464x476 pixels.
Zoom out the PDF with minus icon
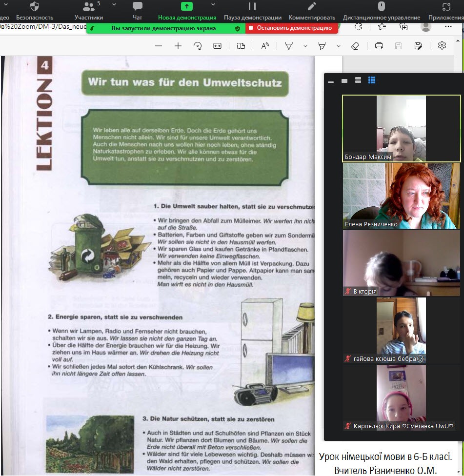[x=159, y=46]
